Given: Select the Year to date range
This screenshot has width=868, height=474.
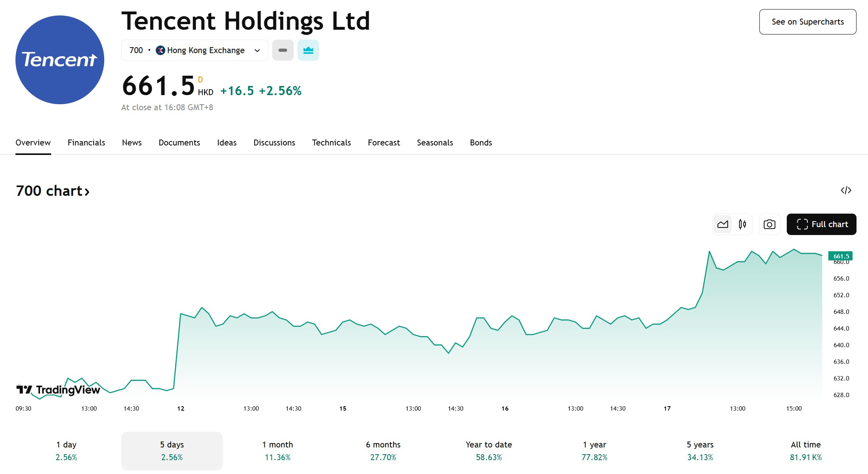Looking at the screenshot, I should 489,451.
